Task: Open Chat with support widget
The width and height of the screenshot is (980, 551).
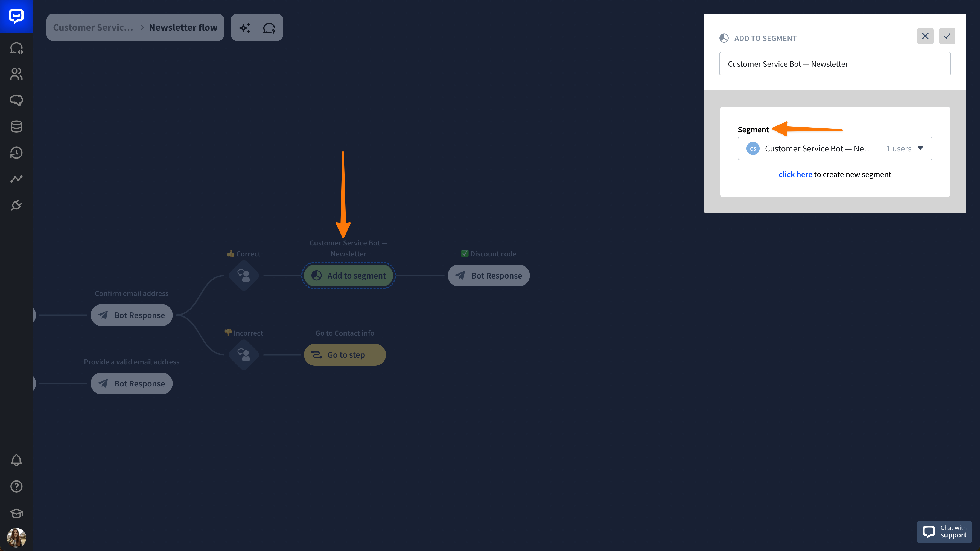Action: (944, 531)
